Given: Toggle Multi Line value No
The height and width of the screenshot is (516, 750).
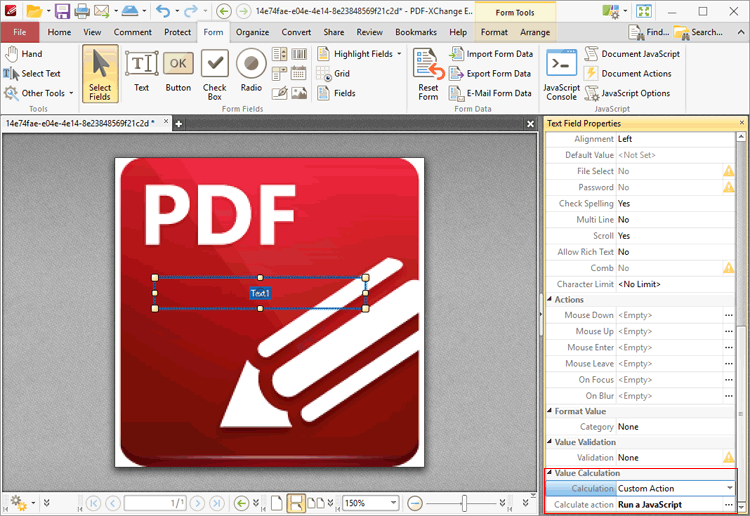Looking at the screenshot, I should [x=675, y=220].
